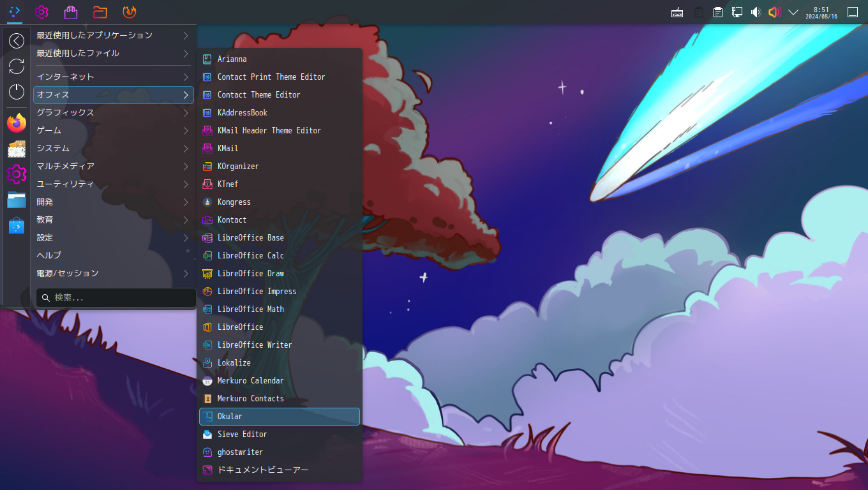This screenshot has width=868, height=490.
Task: Focus the 検索... search field
Action: [116, 297]
